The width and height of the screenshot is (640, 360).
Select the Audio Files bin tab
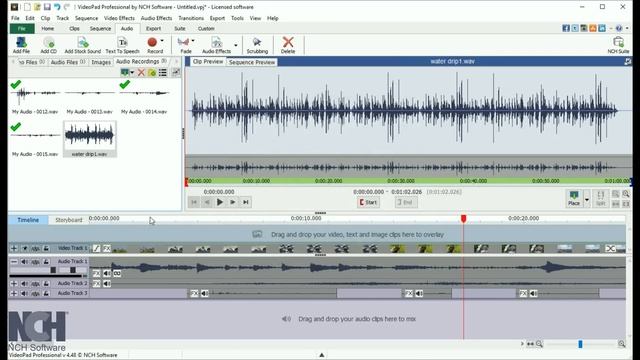click(x=68, y=62)
